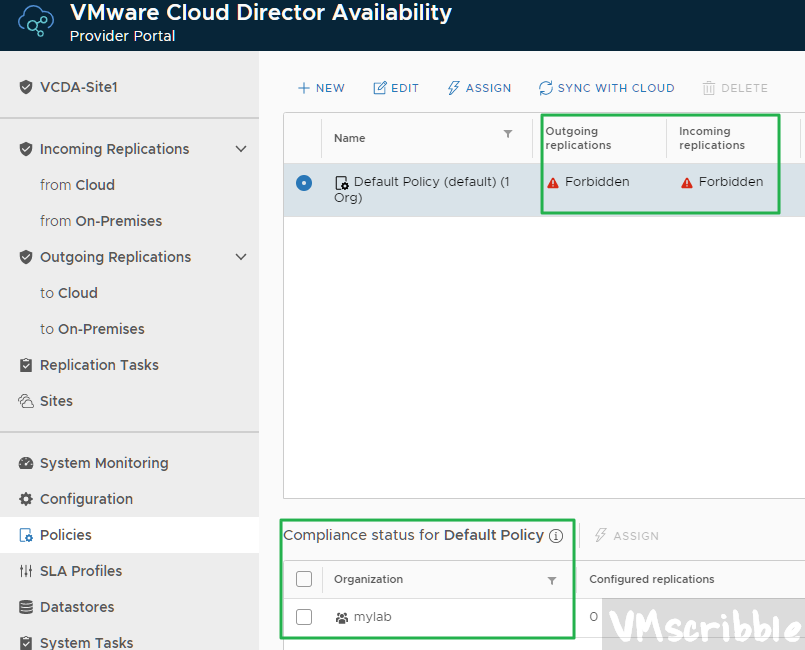Screen dimensions: 805x650
Task: Click the mylab organization icon
Action: coord(342,618)
